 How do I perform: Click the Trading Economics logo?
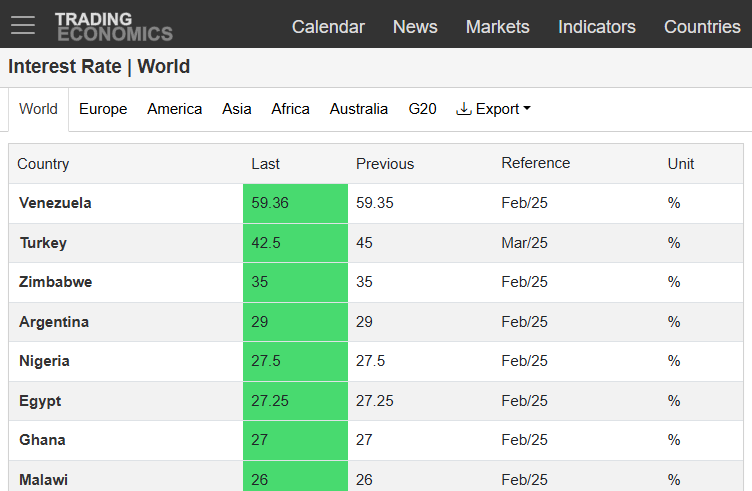pos(113,27)
